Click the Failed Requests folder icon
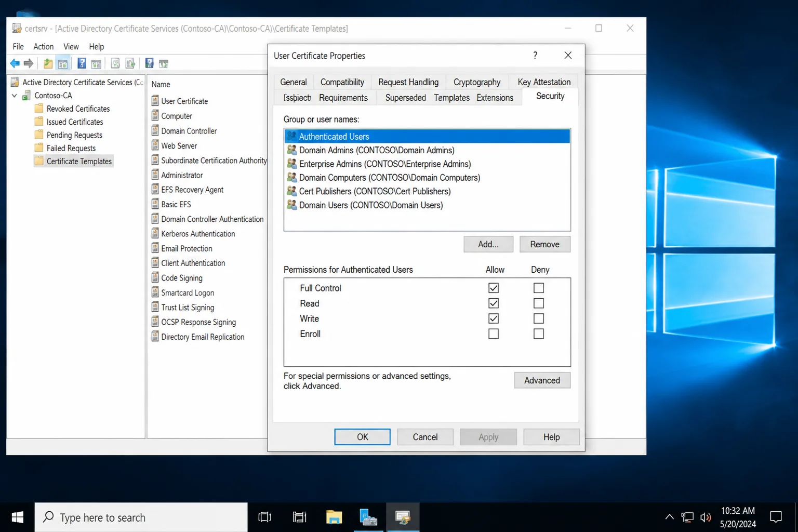Image resolution: width=798 pixels, height=532 pixels. click(39, 148)
